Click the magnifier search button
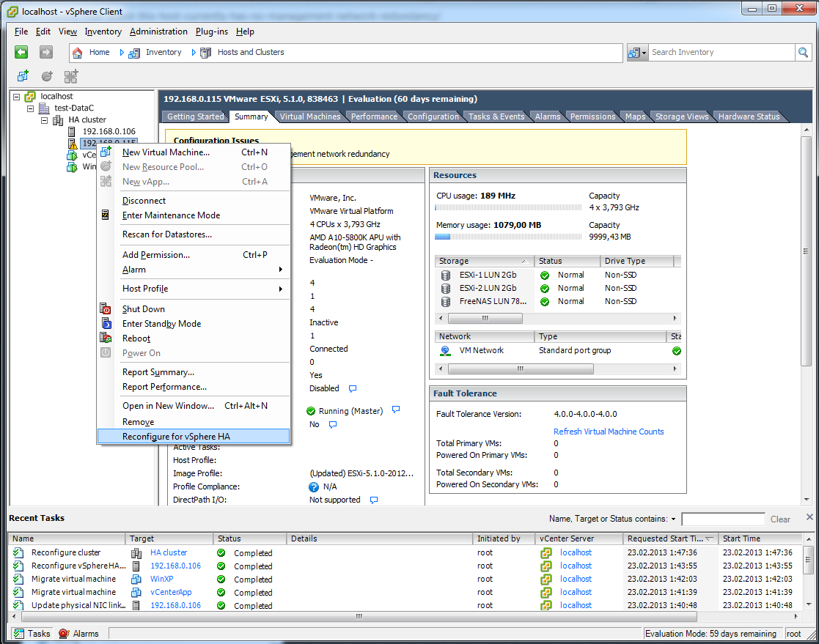This screenshot has height=644, width=819. click(x=803, y=52)
